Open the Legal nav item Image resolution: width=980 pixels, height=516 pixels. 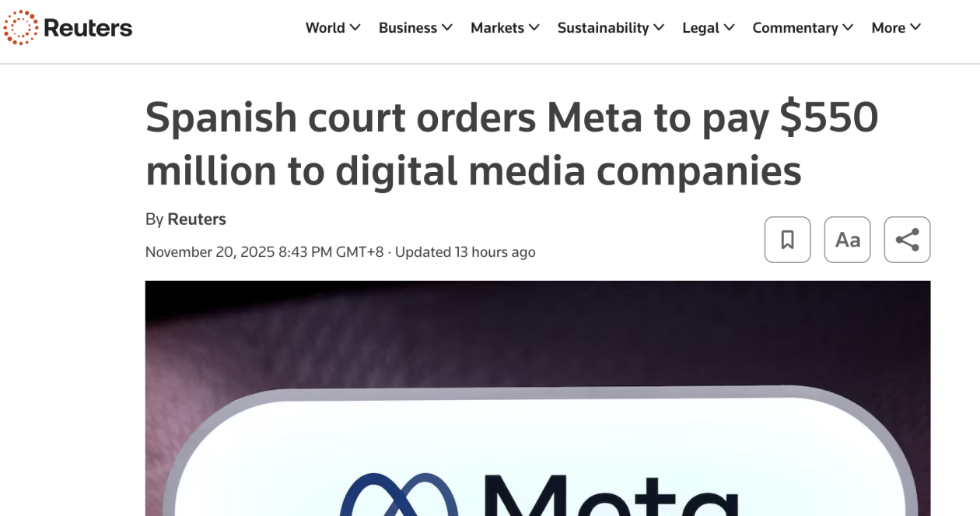(701, 28)
